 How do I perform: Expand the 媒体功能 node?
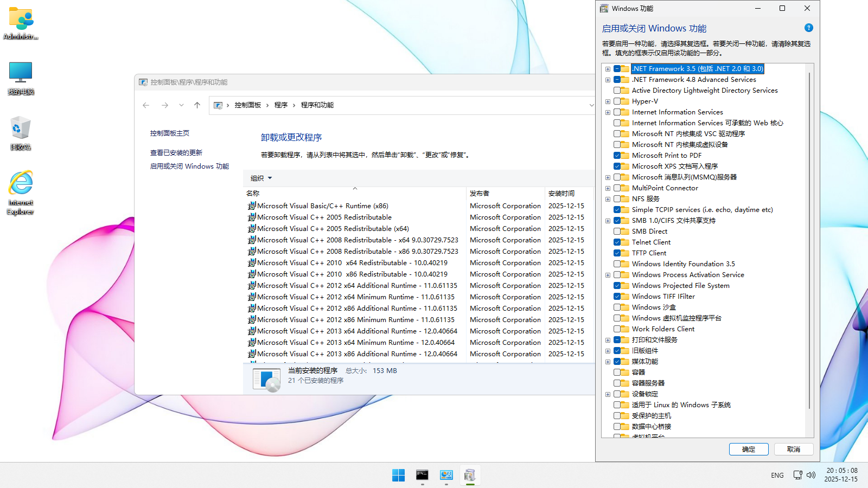pyautogui.click(x=608, y=362)
